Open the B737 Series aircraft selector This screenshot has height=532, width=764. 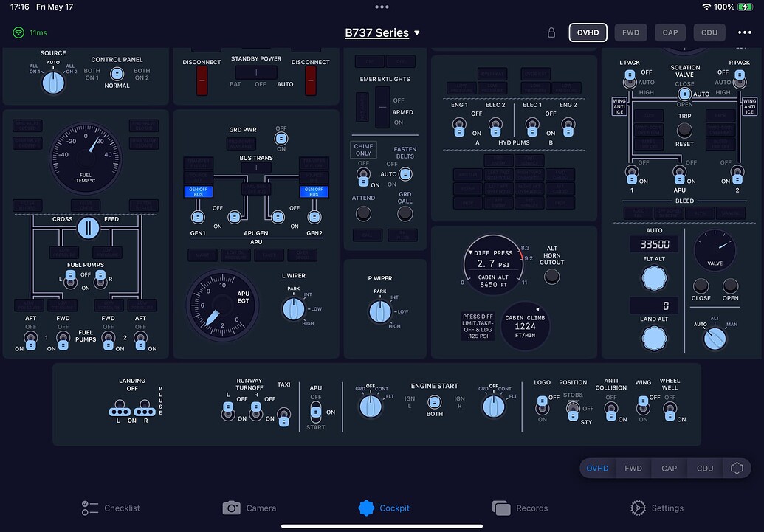pos(382,32)
